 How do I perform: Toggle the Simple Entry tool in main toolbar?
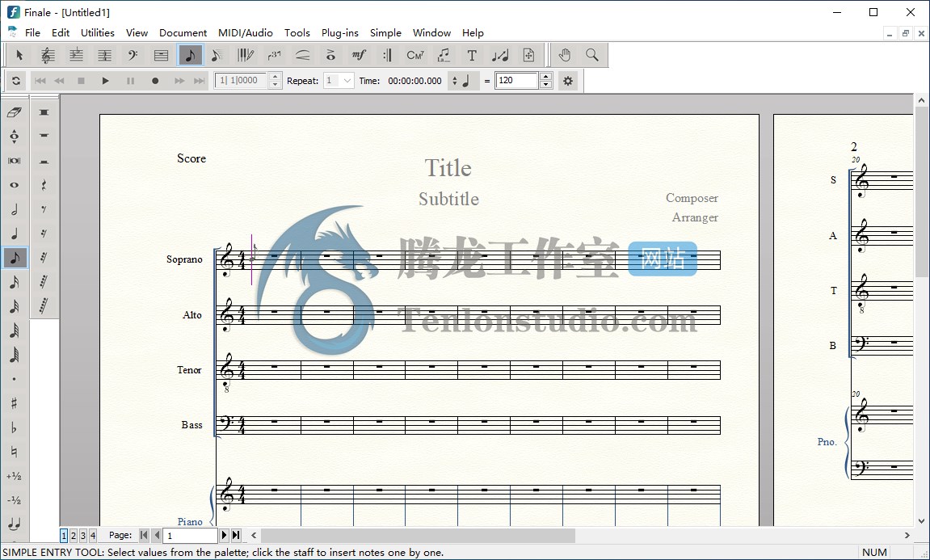coord(190,55)
